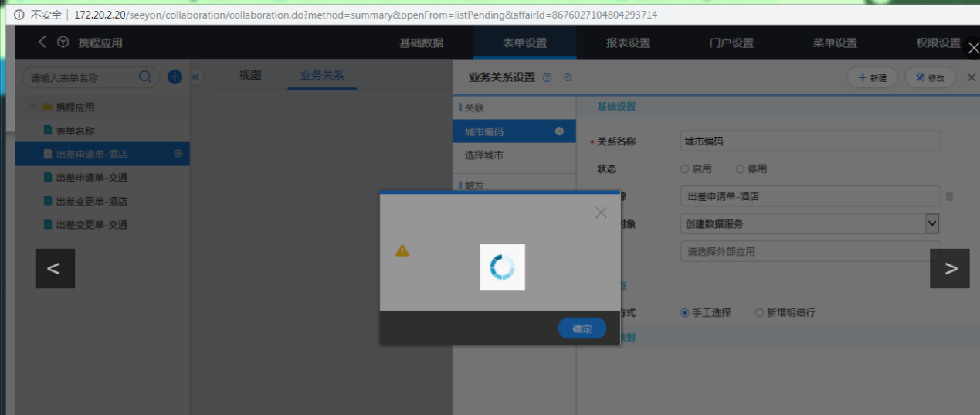
Task: Click the trash icon next to 出差申请单-酒店 field
Action: (x=949, y=196)
